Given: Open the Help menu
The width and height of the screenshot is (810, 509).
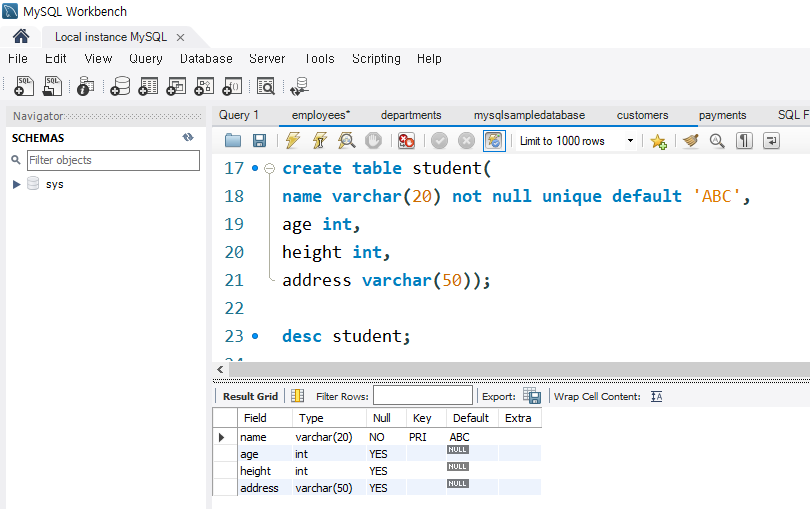Looking at the screenshot, I should pos(429,58).
